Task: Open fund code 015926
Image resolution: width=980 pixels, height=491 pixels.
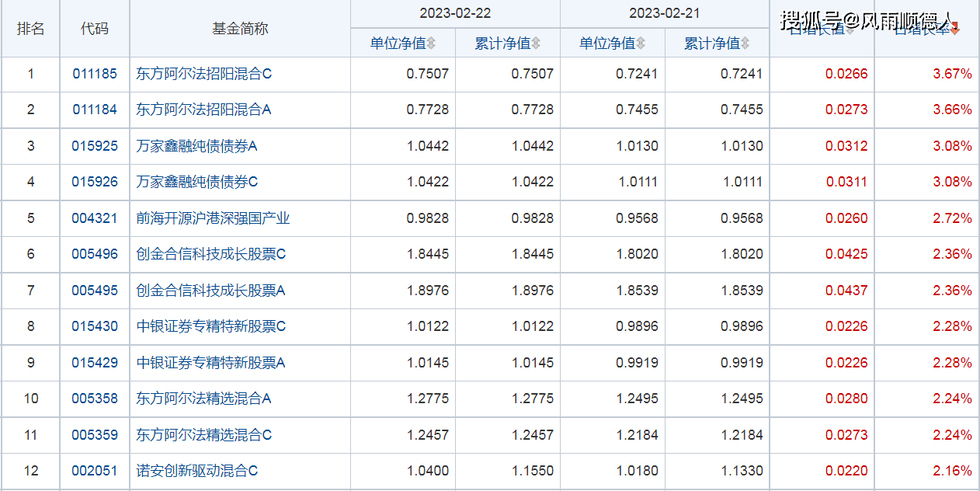Action: click(95, 182)
